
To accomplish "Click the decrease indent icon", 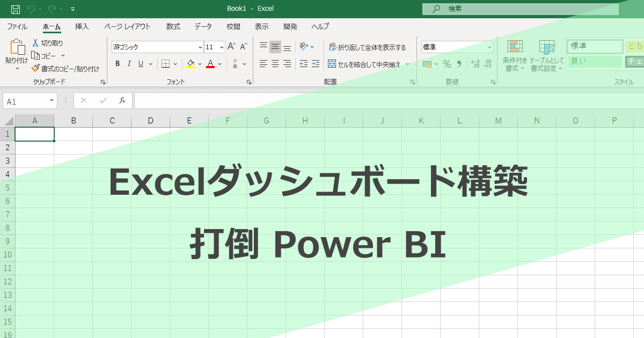I will [x=304, y=64].
